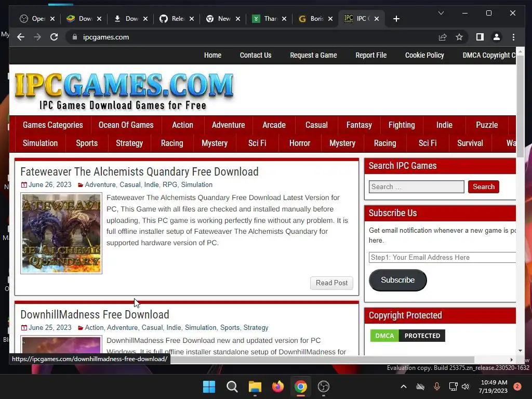Click the DMCA Protected badge
The height and width of the screenshot is (399, 532).
pos(407,336)
